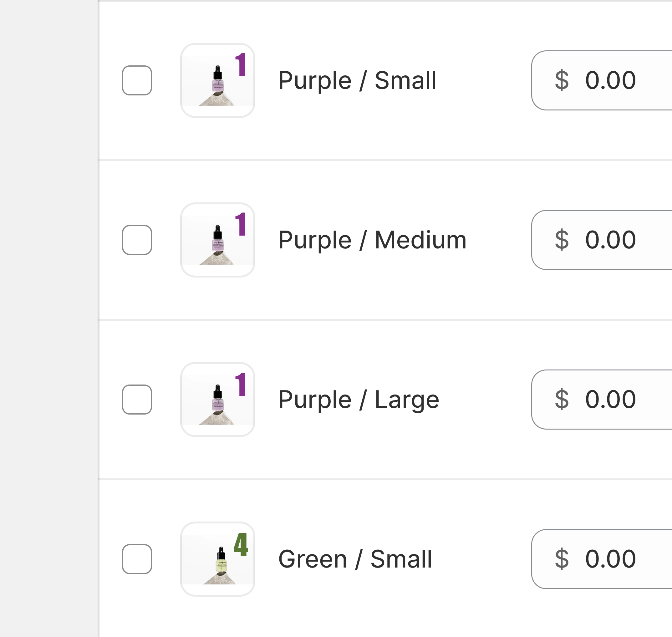This screenshot has width=672, height=637.
Task: Tick the Purple / Medium variant checkbox
Action: tap(137, 240)
